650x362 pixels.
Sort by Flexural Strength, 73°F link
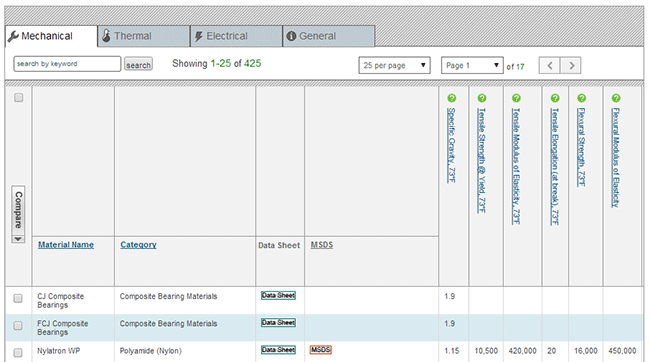coord(582,147)
